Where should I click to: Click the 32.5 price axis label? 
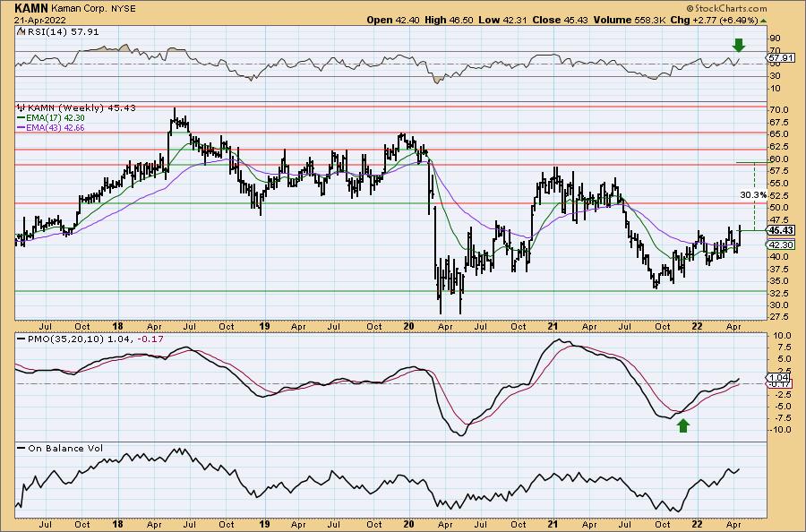[778, 293]
